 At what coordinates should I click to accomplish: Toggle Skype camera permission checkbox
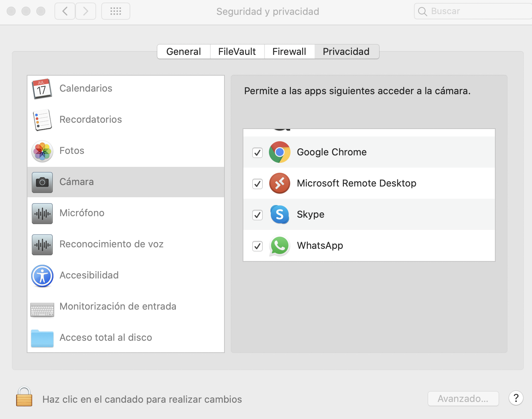click(257, 215)
